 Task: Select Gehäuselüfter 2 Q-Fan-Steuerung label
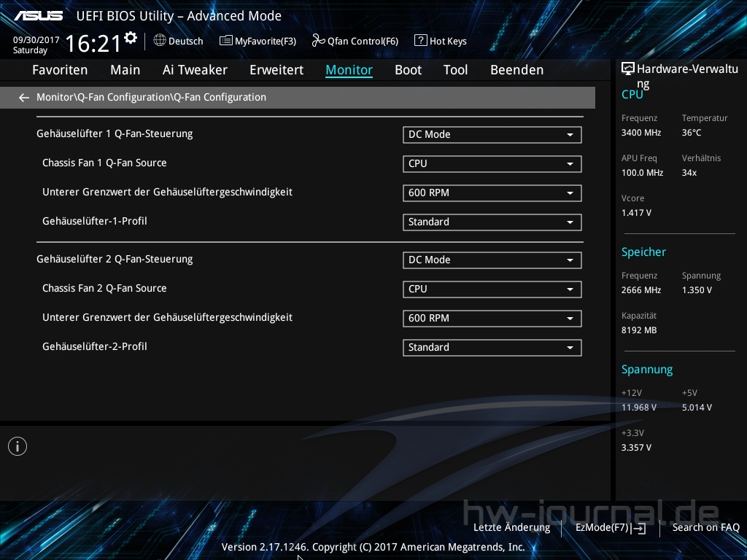115,259
